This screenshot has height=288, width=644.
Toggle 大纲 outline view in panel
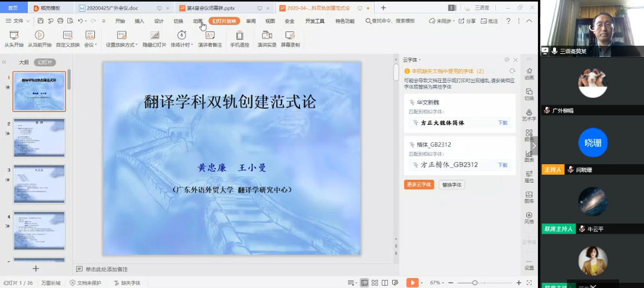point(24,62)
